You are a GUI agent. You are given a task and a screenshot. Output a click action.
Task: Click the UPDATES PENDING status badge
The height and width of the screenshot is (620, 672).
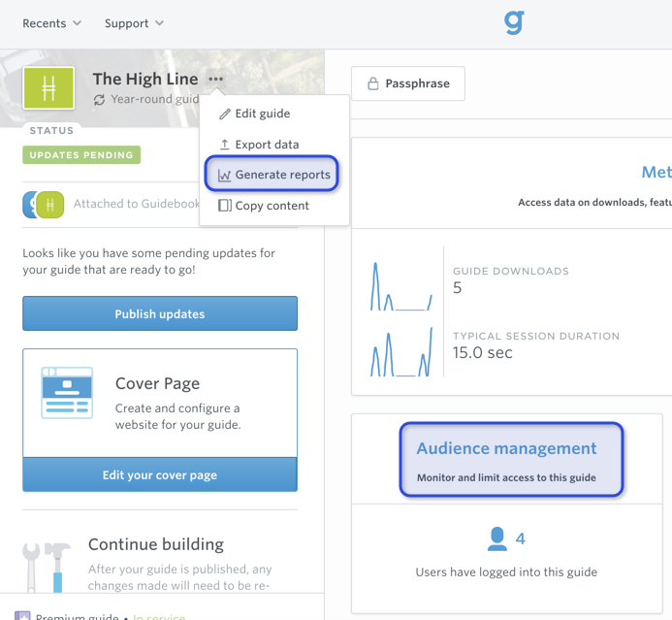(x=81, y=155)
